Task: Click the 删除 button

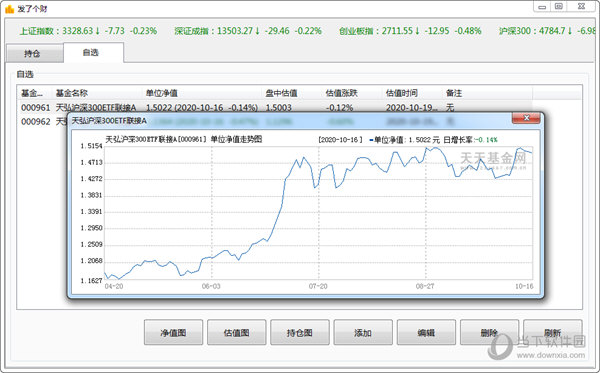Action: click(489, 332)
